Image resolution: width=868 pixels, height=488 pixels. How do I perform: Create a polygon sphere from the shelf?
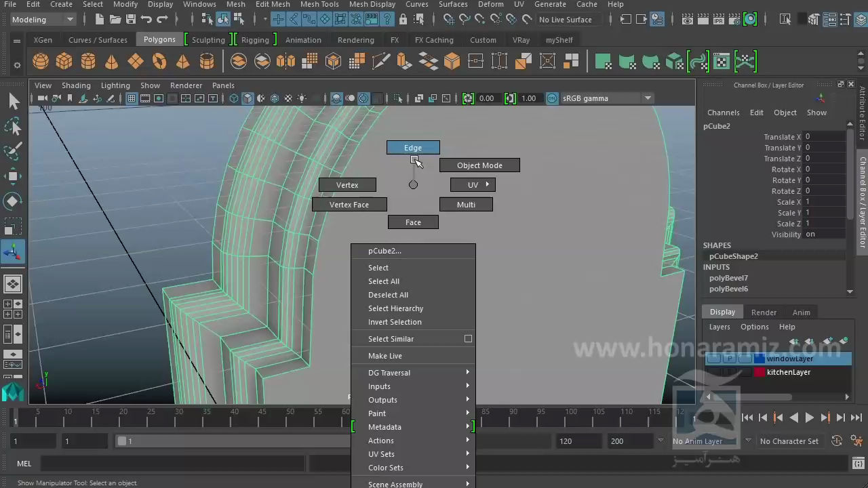41,62
